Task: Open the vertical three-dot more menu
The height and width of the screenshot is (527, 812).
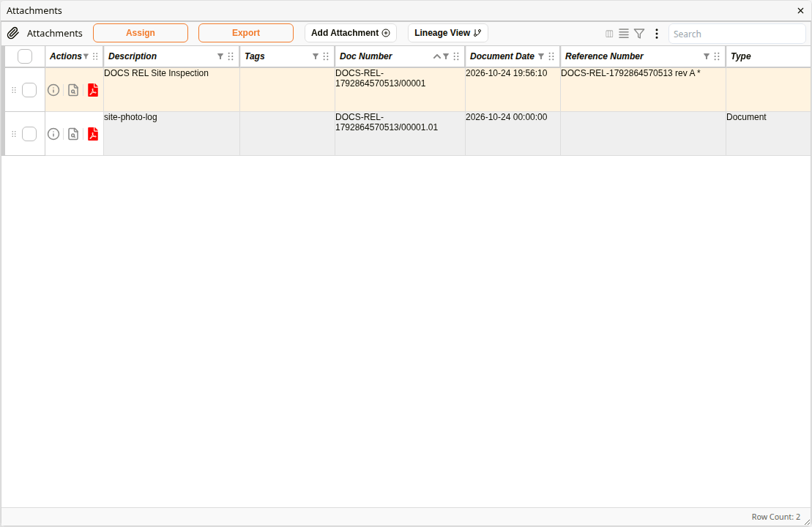Action: point(657,34)
